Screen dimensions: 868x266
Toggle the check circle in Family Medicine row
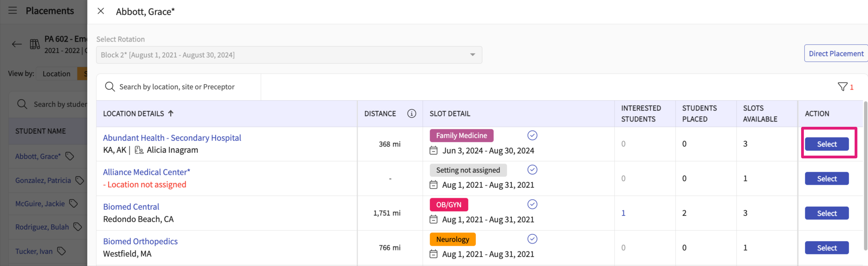[x=532, y=135]
